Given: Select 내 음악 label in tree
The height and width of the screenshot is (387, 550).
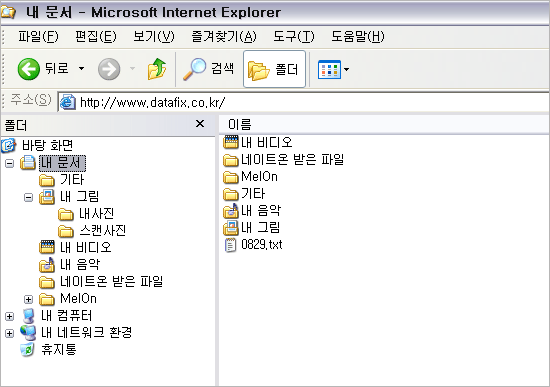Looking at the screenshot, I should pos(80,264).
